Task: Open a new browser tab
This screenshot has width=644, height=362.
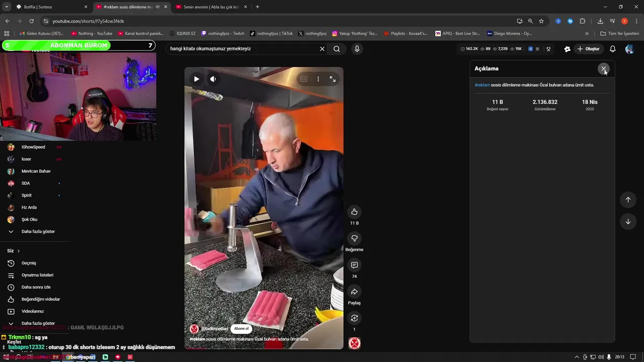Action: click(258, 7)
